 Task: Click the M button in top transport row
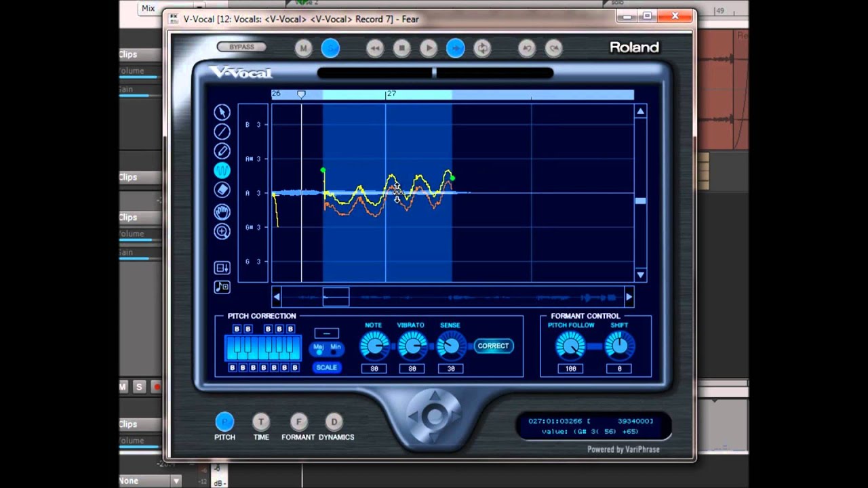304,48
